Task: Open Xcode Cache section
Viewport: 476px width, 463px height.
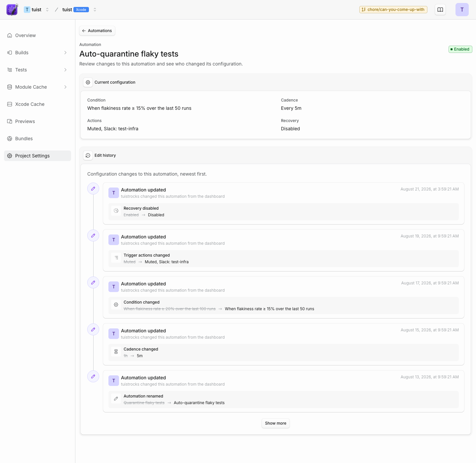Action: click(x=37, y=104)
